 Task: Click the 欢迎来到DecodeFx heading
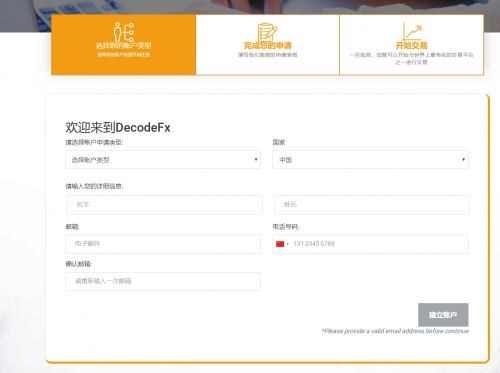(118, 128)
